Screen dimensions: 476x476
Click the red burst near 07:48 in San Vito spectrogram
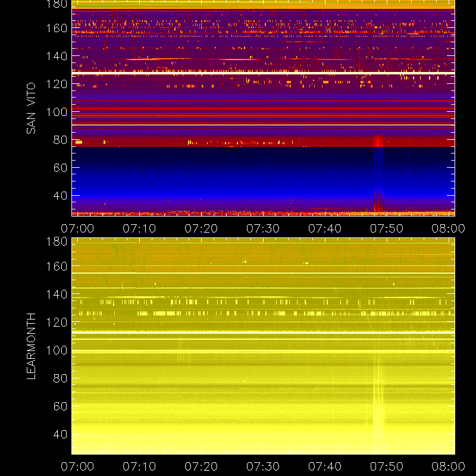(378, 173)
